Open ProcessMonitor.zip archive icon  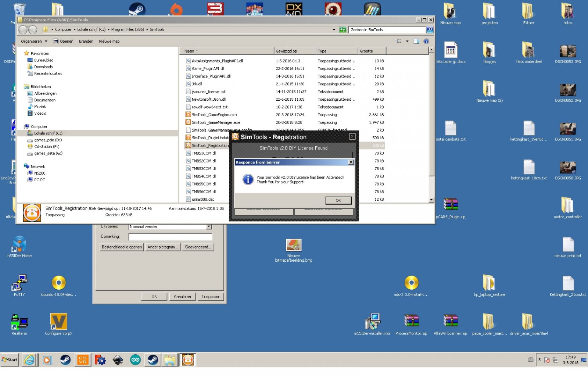tap(411, 325)
